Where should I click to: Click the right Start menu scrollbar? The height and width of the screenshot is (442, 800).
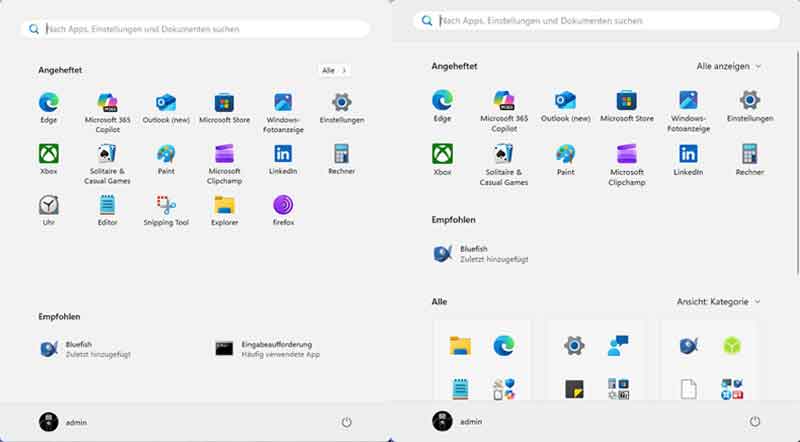click(798, 163)
